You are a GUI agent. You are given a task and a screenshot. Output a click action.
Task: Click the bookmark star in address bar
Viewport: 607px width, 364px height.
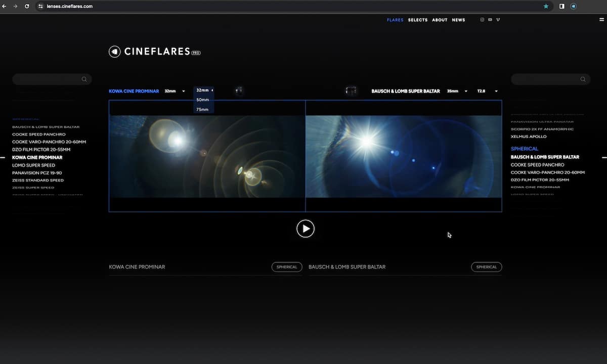(x=546, y=7)
